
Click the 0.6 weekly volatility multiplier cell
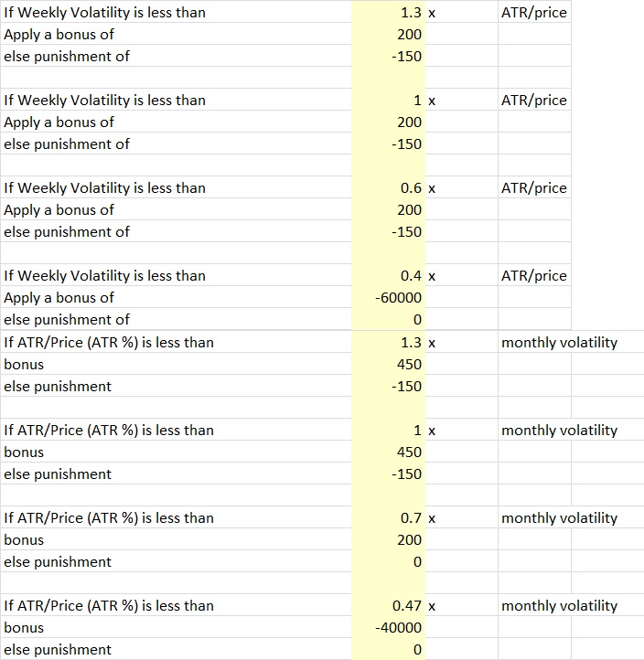pyautogui.click(x=388, y=187)
